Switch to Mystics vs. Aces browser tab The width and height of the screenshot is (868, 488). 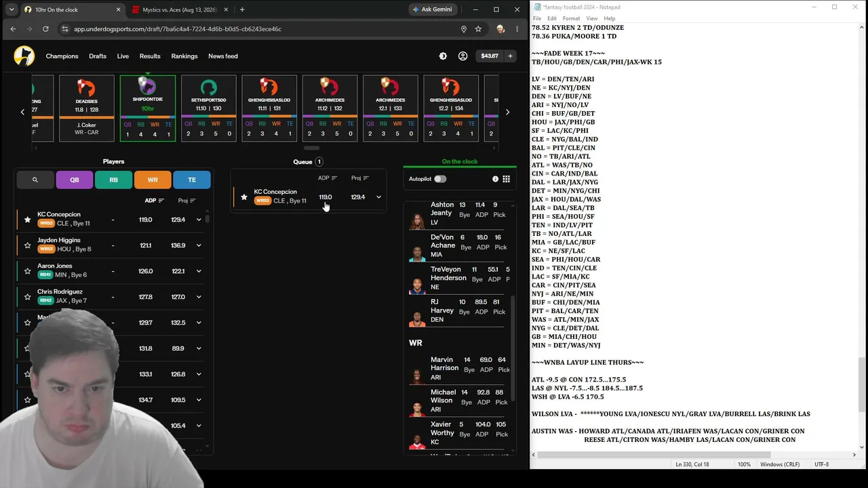tap(179, 9)
